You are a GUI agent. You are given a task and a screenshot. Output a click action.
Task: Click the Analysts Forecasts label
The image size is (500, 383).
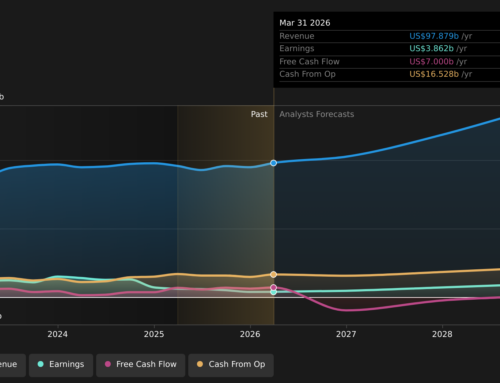point(317,114)
